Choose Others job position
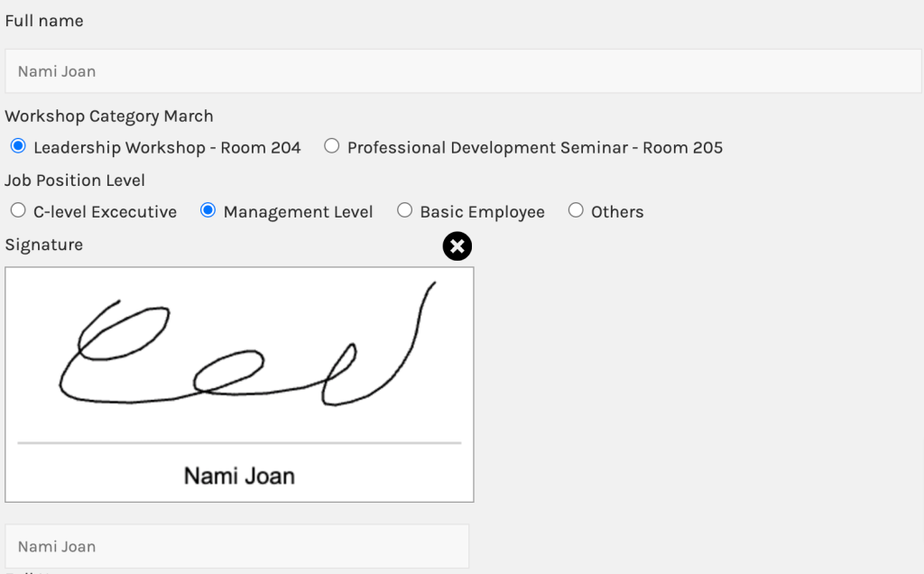924x574 pixels. pos(576,209)
